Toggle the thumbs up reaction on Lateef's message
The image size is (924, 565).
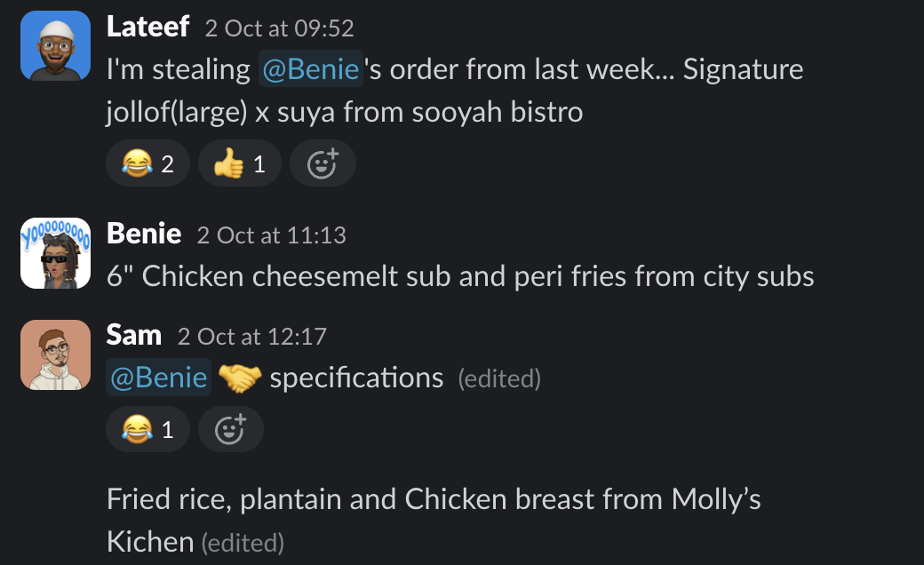pyautogui.click(x=240, y=163)
